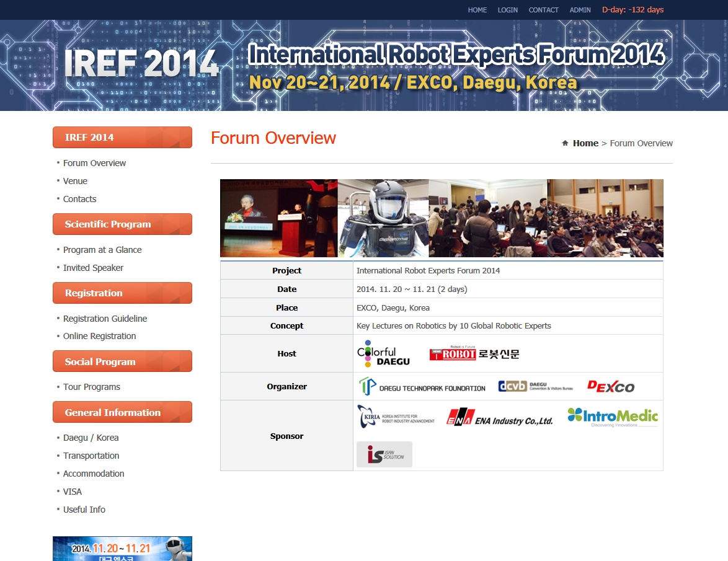This screenshot has height=561, width=728.
Task: Click the Daegu Technopark Foundation logo
Action: [x=422, y=387]
